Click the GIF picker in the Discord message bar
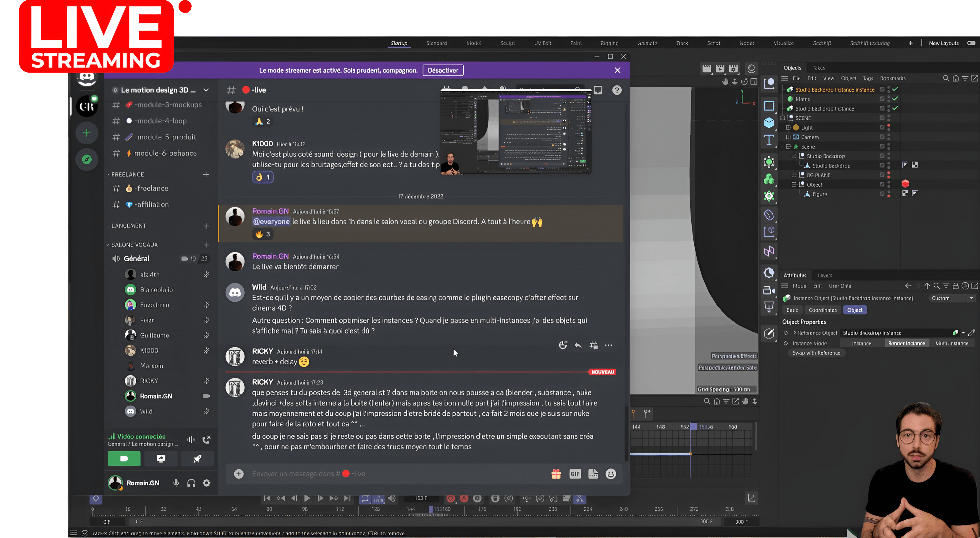The image size is (980, 538). coord(575,474)
